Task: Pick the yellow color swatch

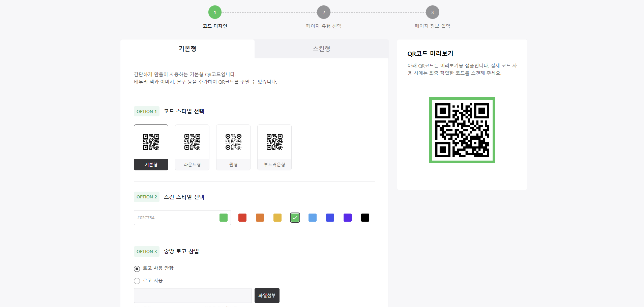Action: click(277, 218)
